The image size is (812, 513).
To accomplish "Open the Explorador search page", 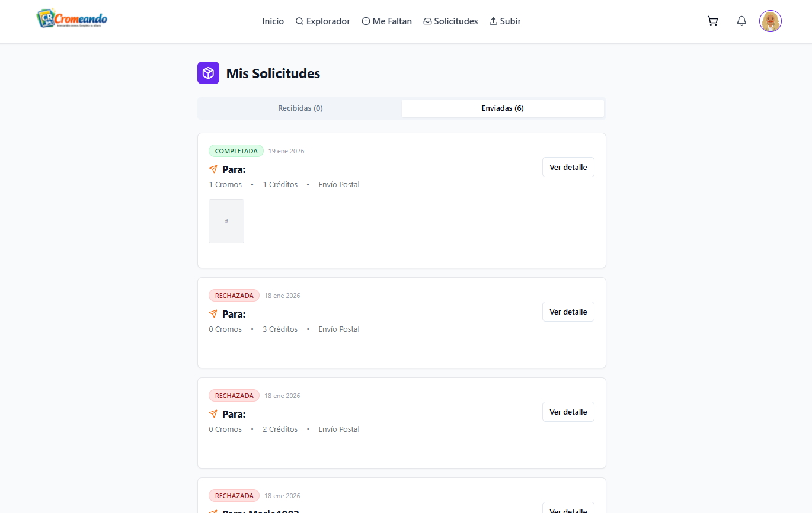I will point(323,21).
